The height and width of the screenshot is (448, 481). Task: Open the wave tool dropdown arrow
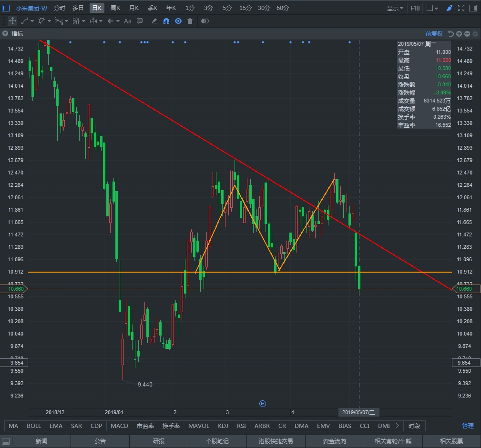[67, 21]
